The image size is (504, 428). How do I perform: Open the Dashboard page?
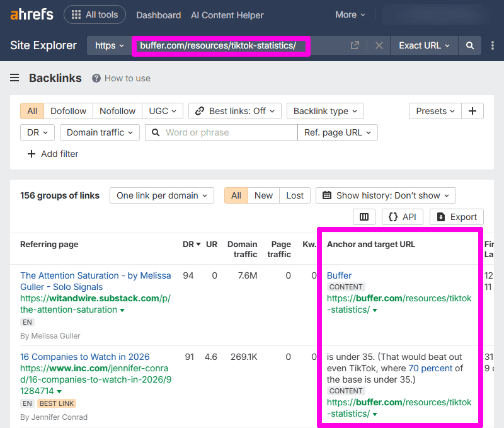pyautogui.click(x=159, y=15)
